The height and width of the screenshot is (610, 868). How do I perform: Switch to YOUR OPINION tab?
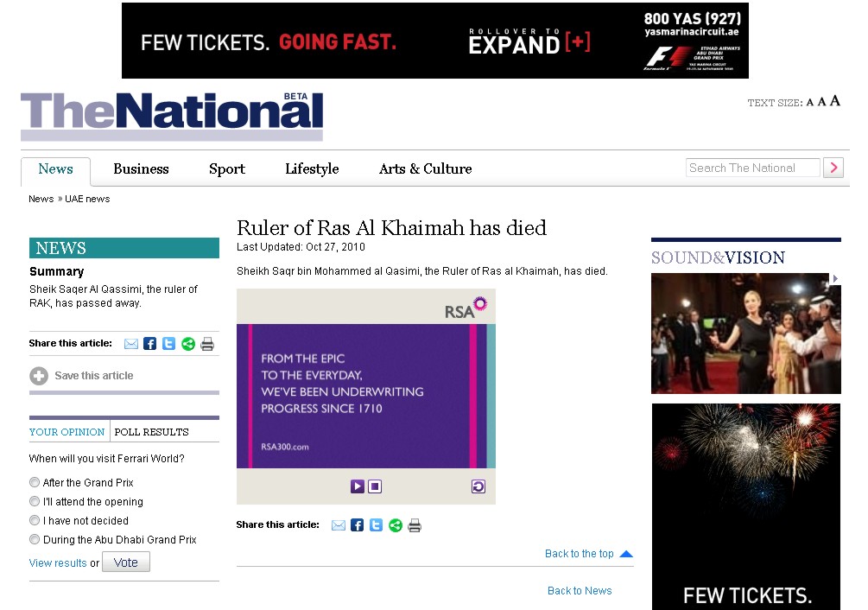pyautogui.click(x=67, y=432)
